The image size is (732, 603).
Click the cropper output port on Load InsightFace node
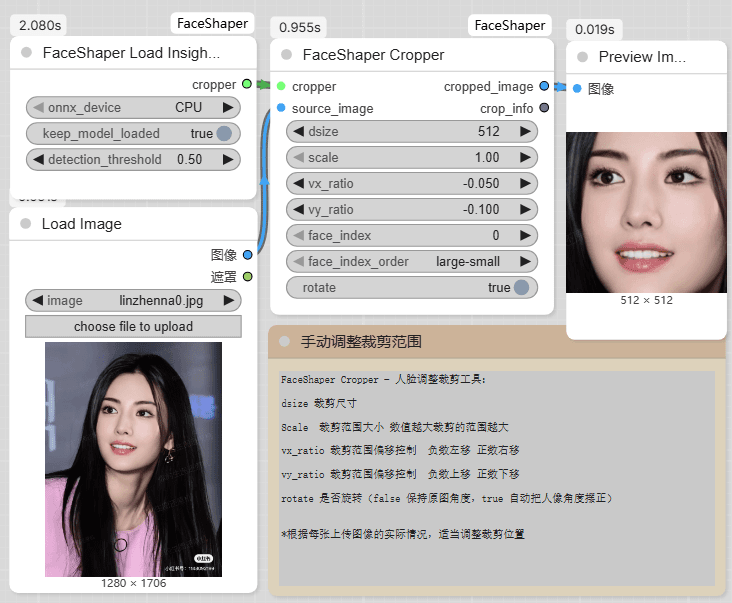click(247, 84)
